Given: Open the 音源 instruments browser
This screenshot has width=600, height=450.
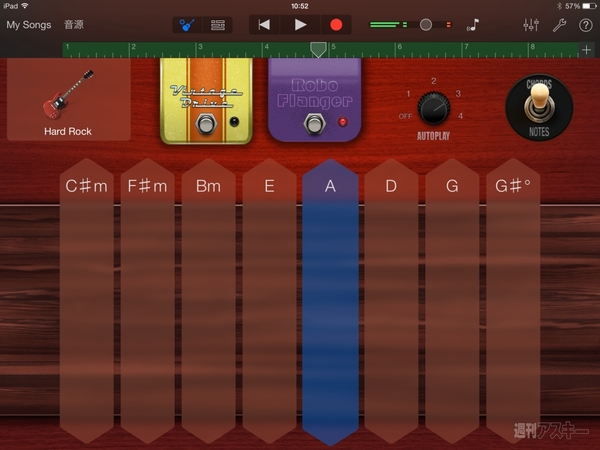Looking at the screenshot, I should (x=74, y=25).
